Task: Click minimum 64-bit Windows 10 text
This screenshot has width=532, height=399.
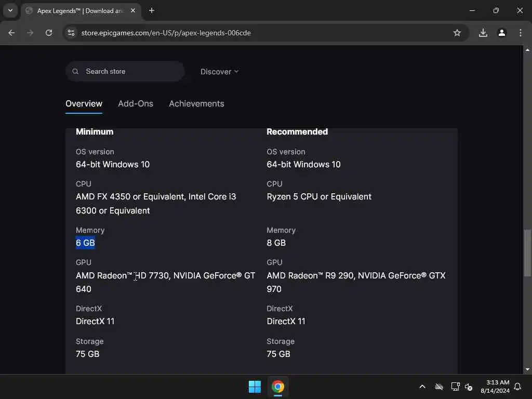Action: pos(113,165)
